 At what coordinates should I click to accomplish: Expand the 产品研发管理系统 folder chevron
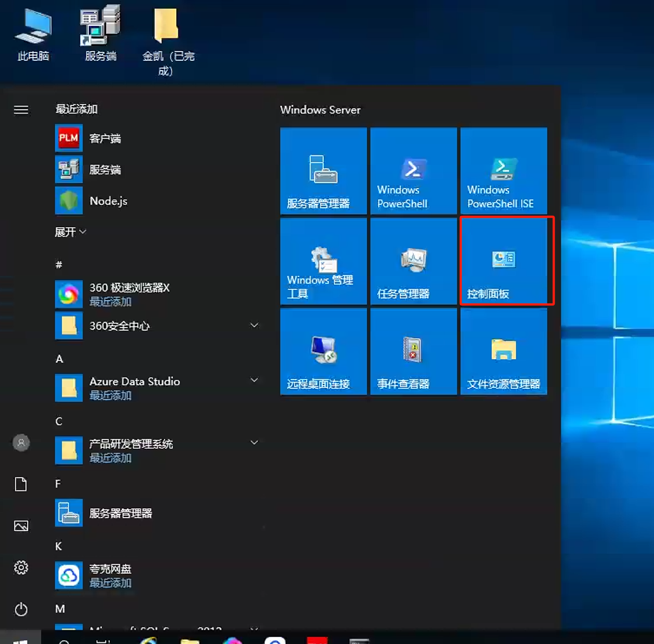coord(254,443)
